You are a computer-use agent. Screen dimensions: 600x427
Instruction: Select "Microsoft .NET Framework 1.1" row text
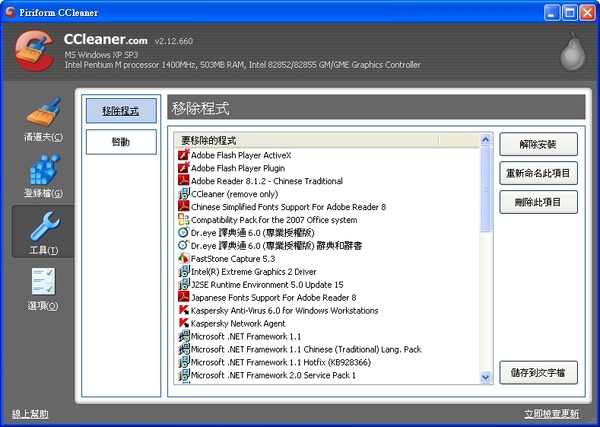246,337
